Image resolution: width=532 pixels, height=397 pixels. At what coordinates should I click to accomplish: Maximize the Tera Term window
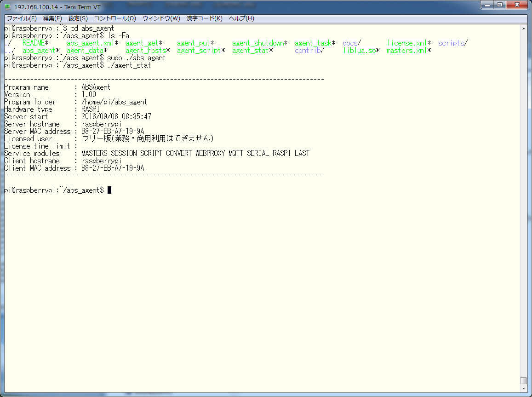[x=499, y=6]
